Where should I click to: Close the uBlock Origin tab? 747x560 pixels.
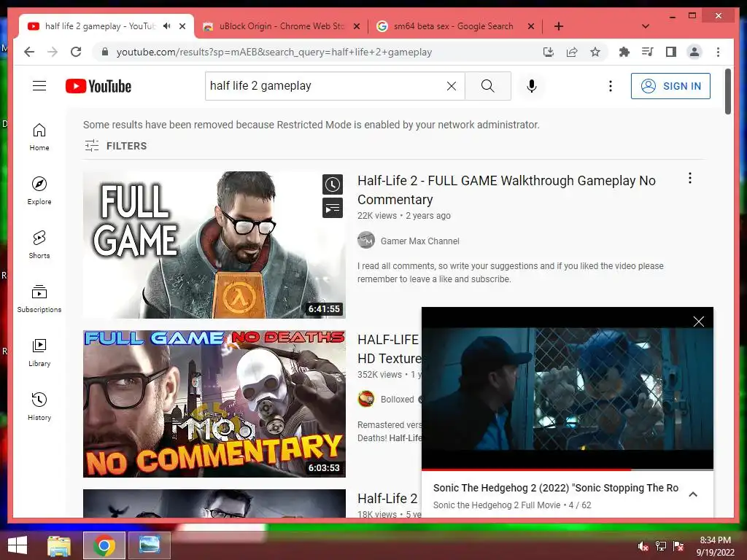pos(356,26)
